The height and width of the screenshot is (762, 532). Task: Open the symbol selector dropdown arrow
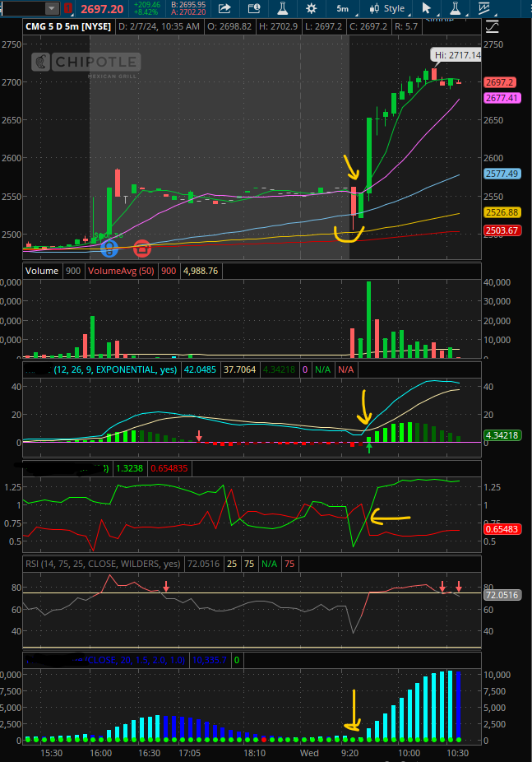52,8
